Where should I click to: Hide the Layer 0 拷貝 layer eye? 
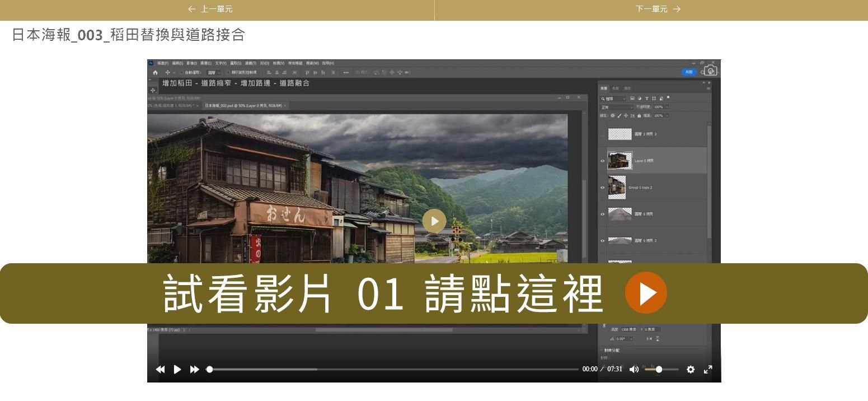603,161
